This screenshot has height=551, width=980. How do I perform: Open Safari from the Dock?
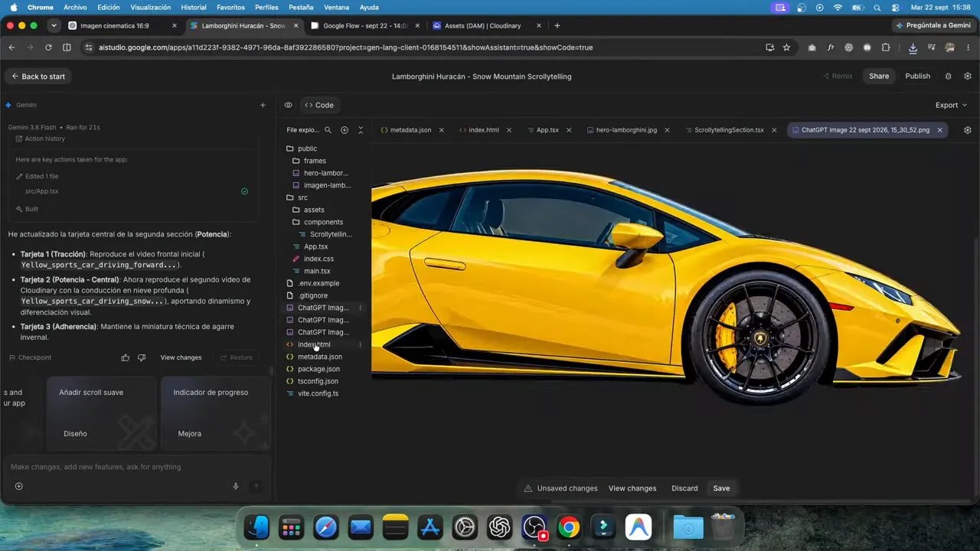(325, 527)
